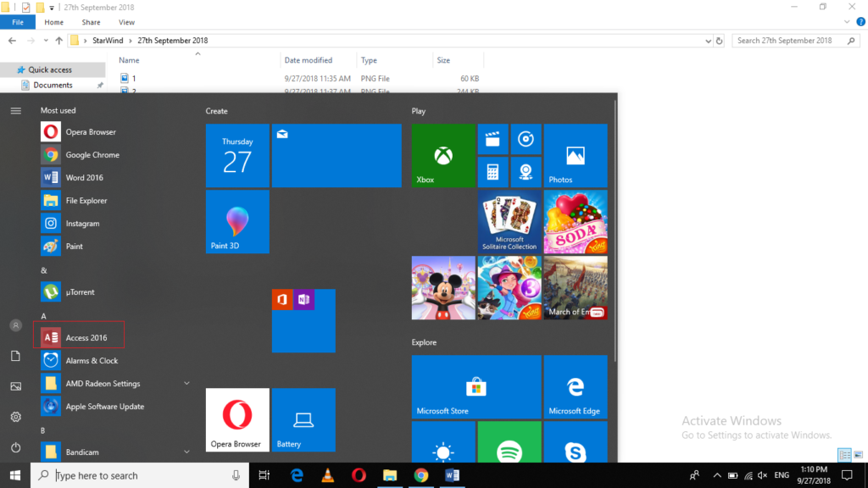The height and width of the screenshot is (488, 868).
Task: Expand the AMD Radeon Settings app entry
Action: point(186,383)
